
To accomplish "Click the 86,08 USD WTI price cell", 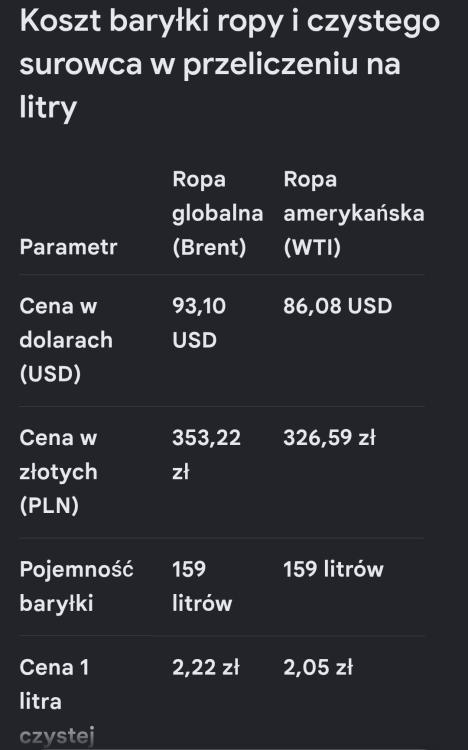I will pyautogui.click(x=337, y=306).
